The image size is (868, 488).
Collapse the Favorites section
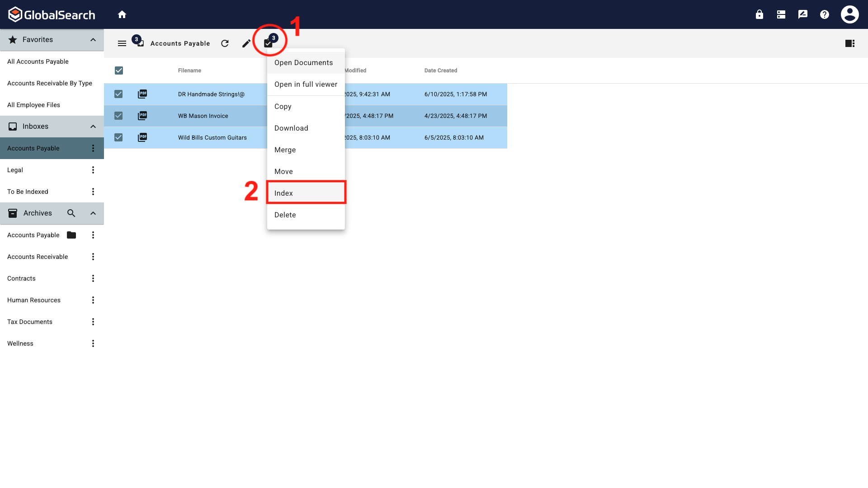93,40
